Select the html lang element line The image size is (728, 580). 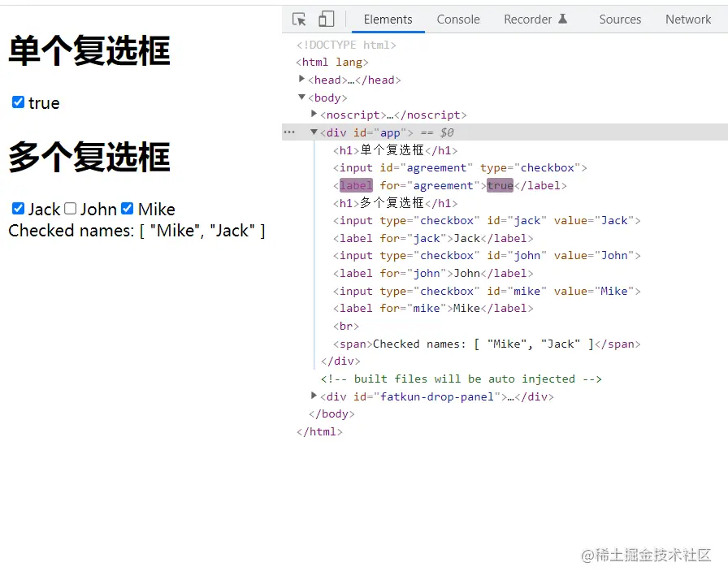pos(332,63)
